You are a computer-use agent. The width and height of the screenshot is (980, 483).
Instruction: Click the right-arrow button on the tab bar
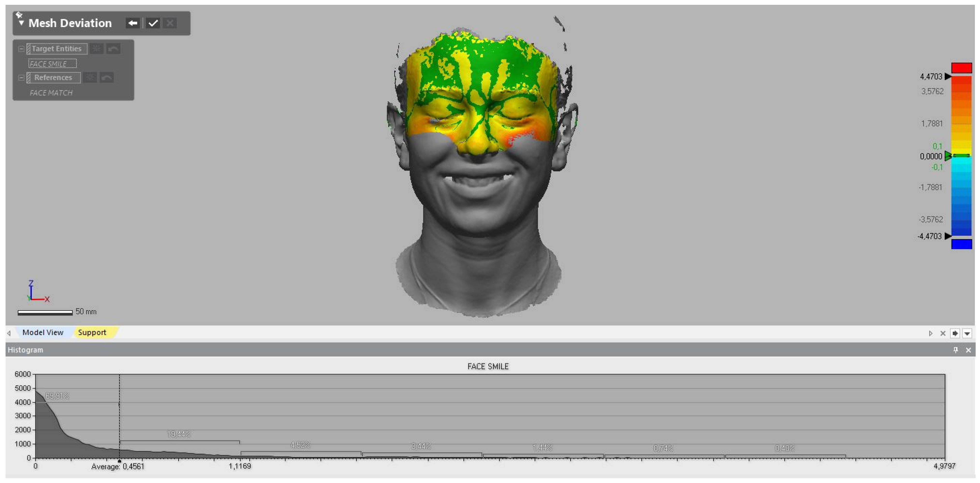(955, 334)
